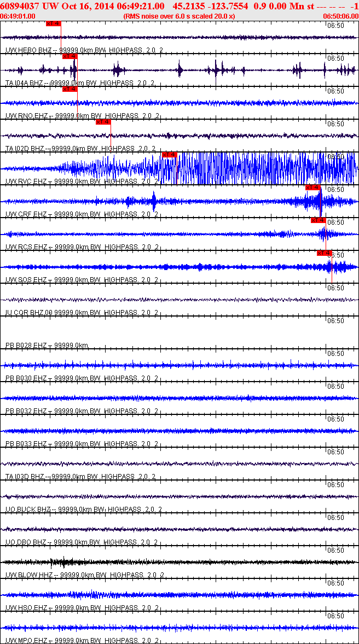Click the red pick marker on the RCS trace

[x=319, y=220]
